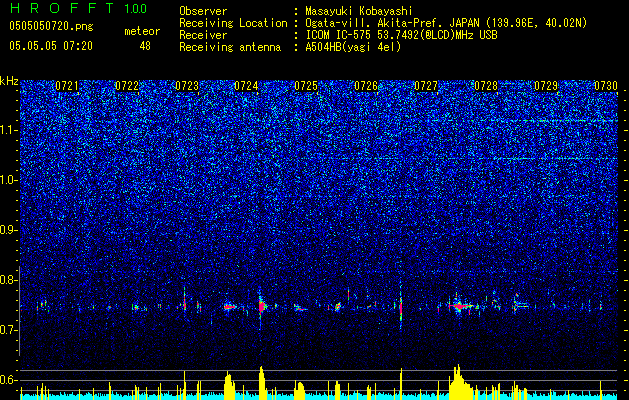Click the tall vertical echo streak before 0727
The image size is (629, 400).
pos(401,307)
